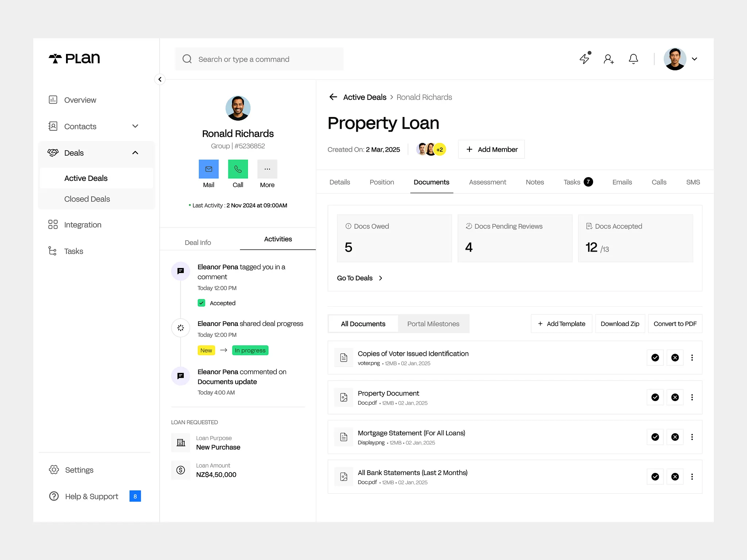The height and width of the screenshot is (560, 747).
Task: Click the green Call icon button
Action: click(238, 169)
